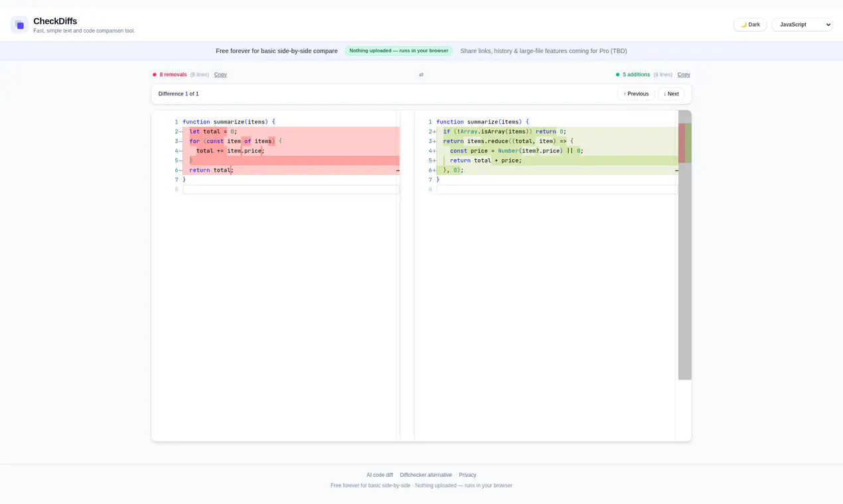Image resolution: width=843 pixels, height=504 pixels.
Task: Click the line "}, 0);" in additions editor
Action: [453, 170]
